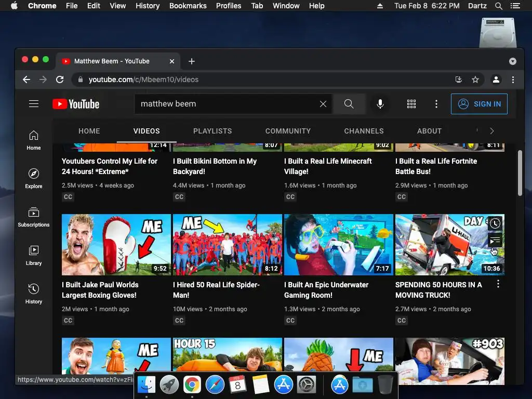The height and width of the screenshot is (399, 532).
Task: Close the Matthew Beem - YouTube tab
Action: 172,61
